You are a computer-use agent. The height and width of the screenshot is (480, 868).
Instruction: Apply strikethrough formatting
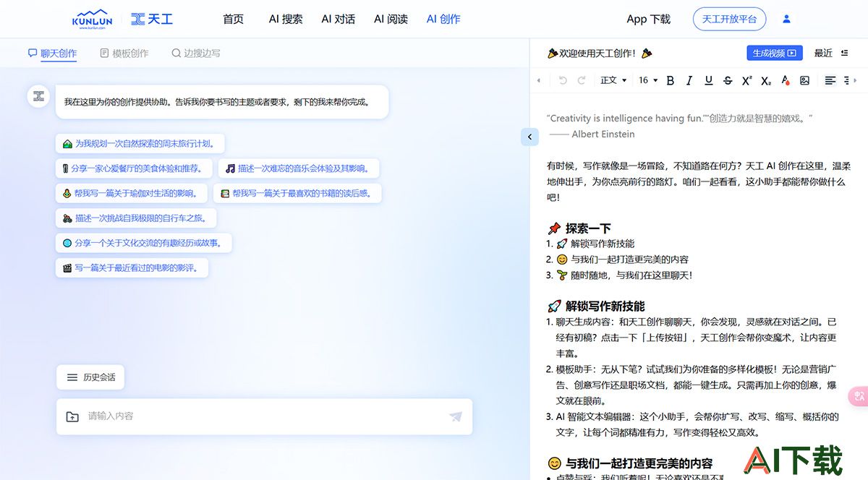pos(728,81)
